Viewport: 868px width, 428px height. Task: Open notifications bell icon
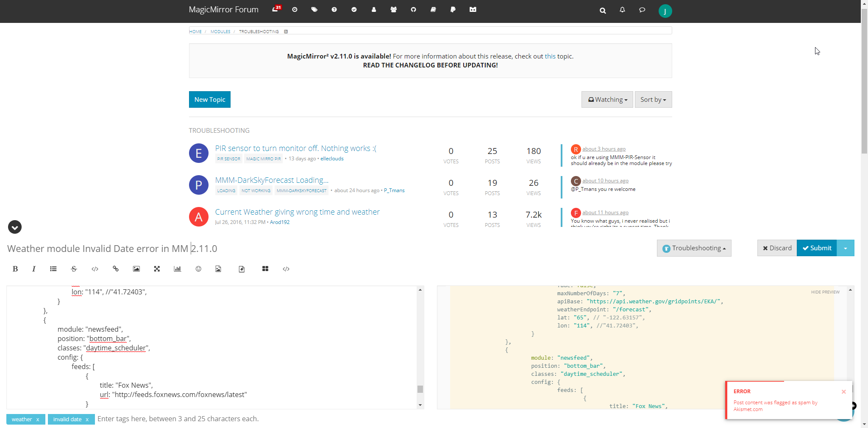[x=622, y=10]
